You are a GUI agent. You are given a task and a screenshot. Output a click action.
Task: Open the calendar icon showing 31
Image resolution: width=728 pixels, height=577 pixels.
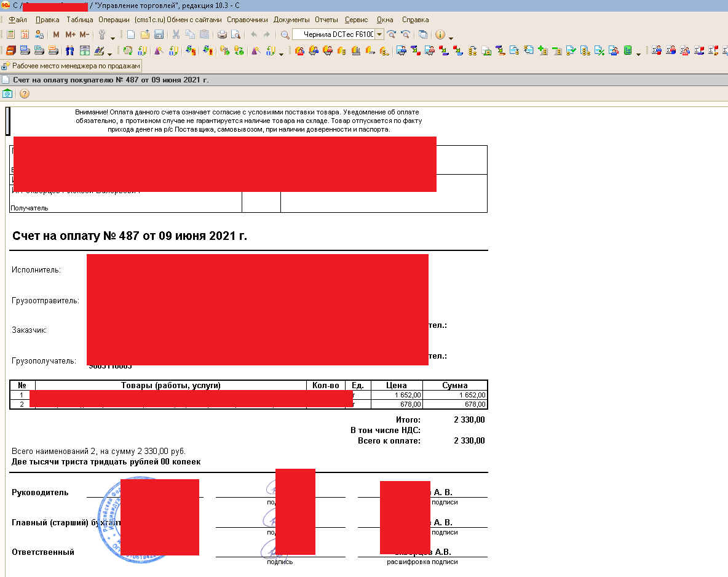[x=25, y=34]
